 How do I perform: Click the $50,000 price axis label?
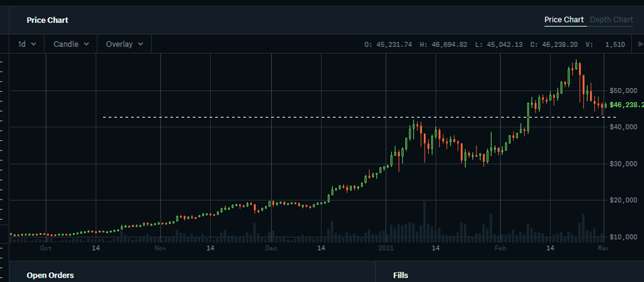(x=623, y=90)
